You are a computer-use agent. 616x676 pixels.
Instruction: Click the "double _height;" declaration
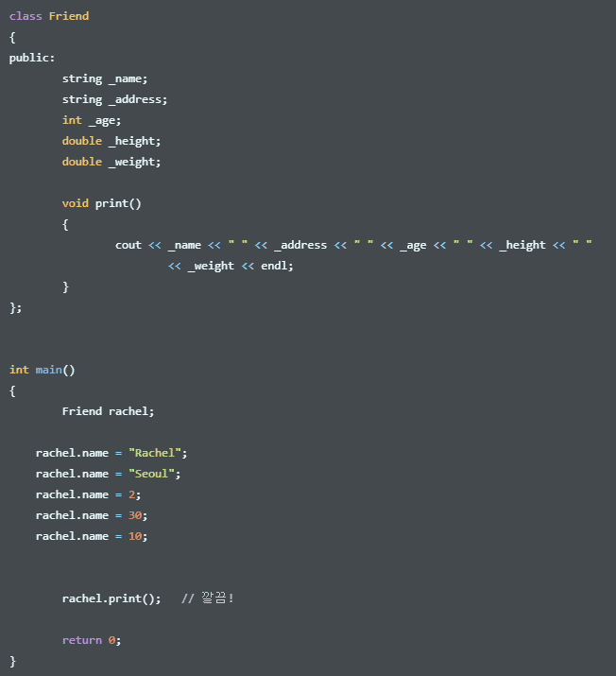coord(111,141)
